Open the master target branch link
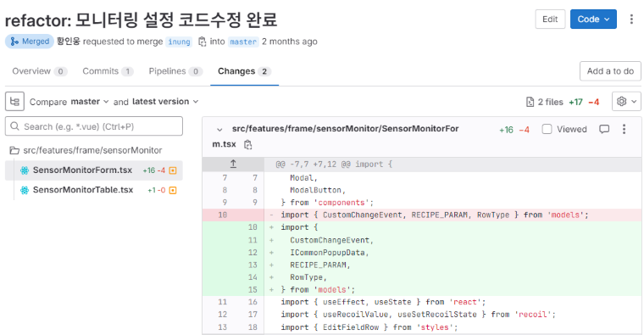644x335 pixels. [243, 42]
